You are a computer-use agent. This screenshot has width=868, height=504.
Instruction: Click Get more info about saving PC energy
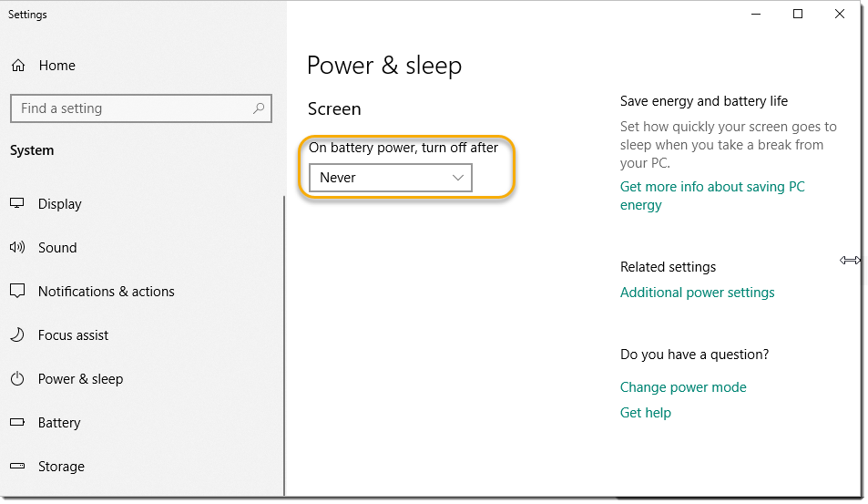[712, 196]
